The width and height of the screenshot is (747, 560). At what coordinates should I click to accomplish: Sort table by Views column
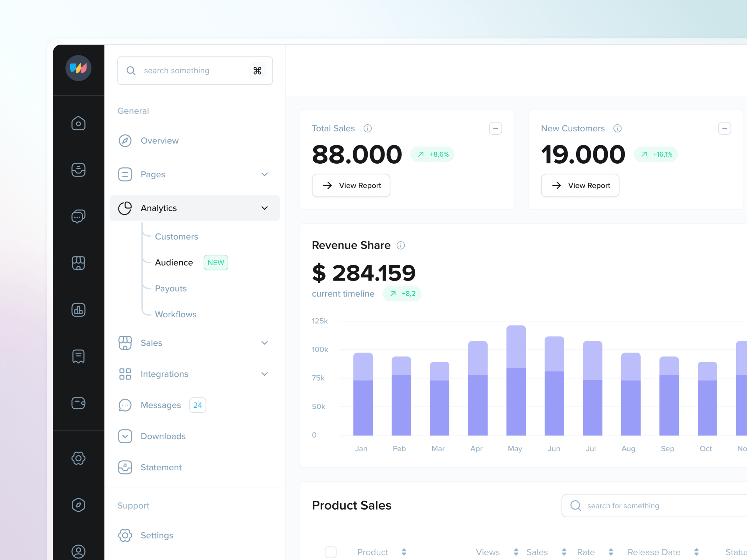point(516,552)
